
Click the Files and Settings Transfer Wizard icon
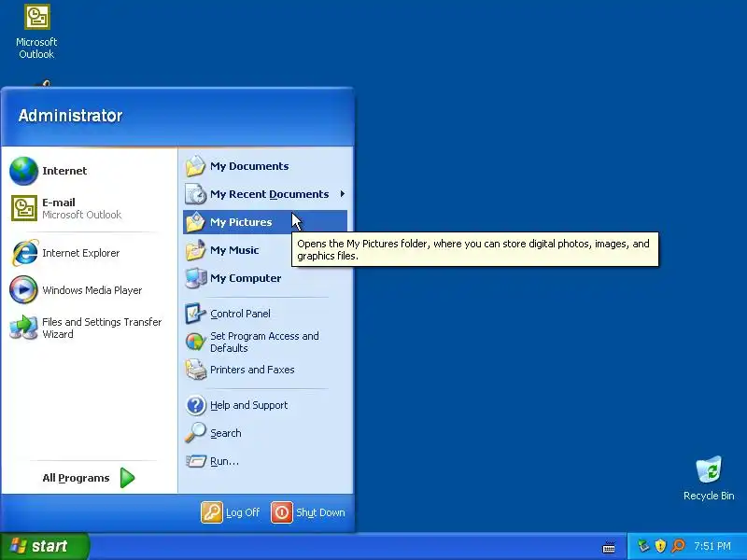pos(24,328)
